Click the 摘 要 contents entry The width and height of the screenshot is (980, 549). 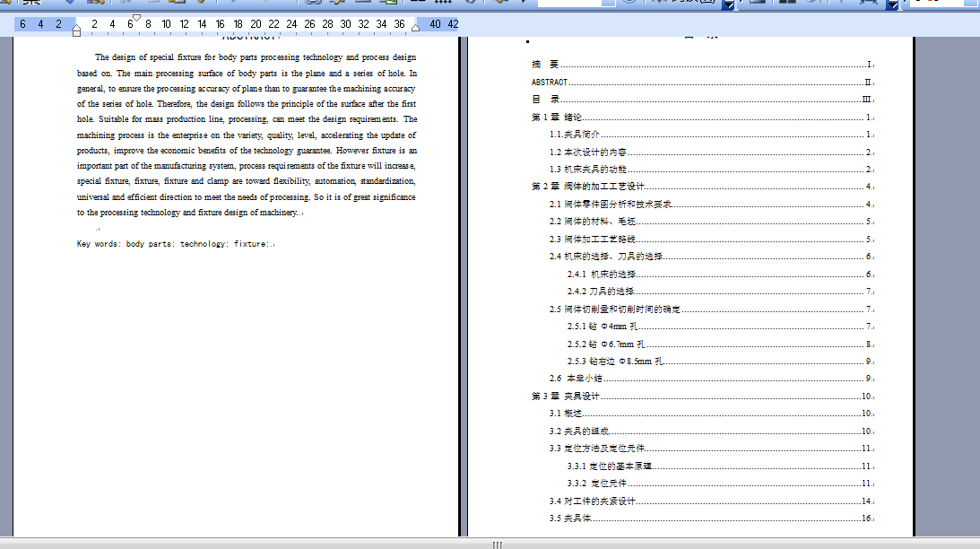(x=703, y=65)
